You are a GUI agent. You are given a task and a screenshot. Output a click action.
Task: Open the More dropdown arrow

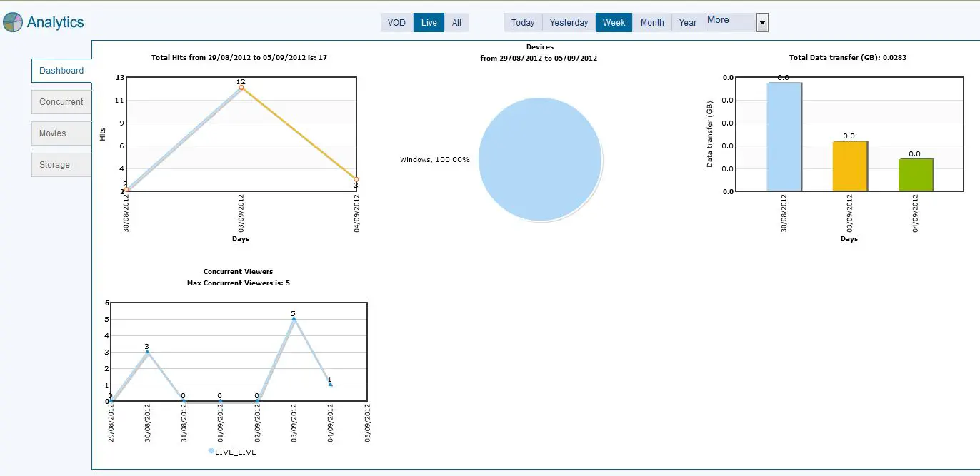762,23
